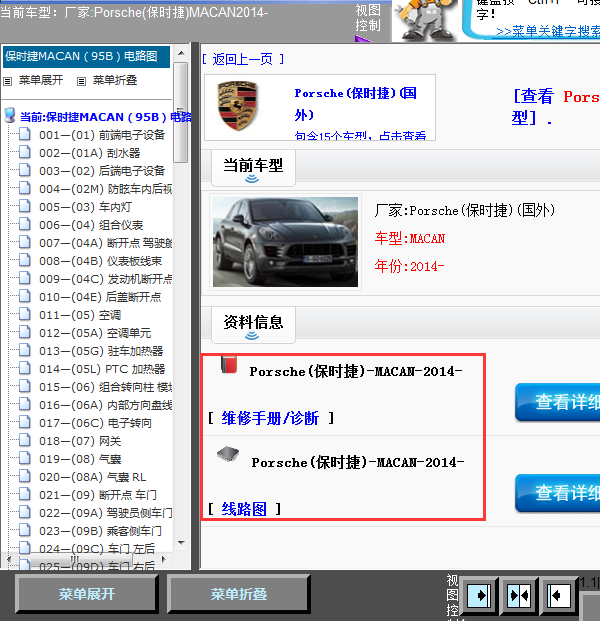This screenshot has height=621, width=600.
Task: Click the page icon beside 019—(08) 气囊
Action: 25,459
